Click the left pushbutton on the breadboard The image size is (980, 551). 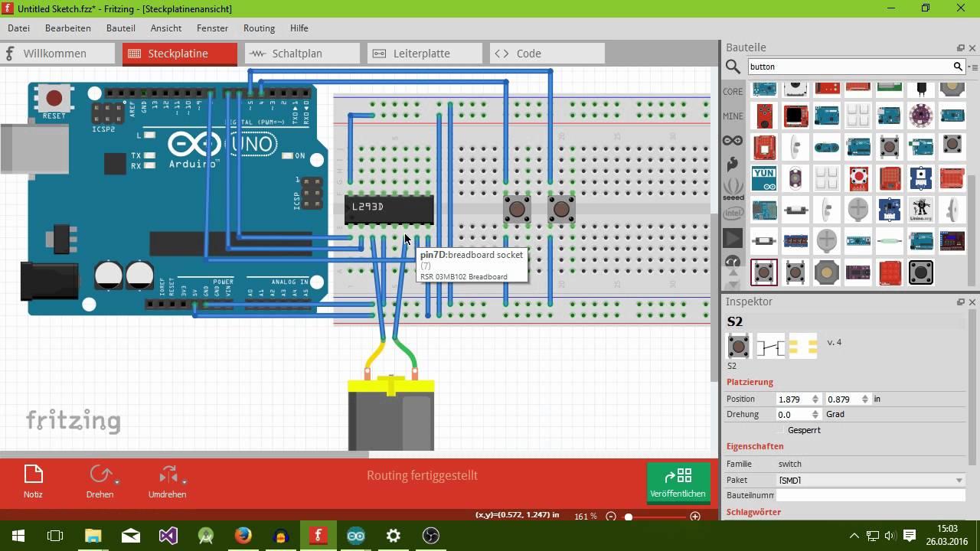(517, 208)
